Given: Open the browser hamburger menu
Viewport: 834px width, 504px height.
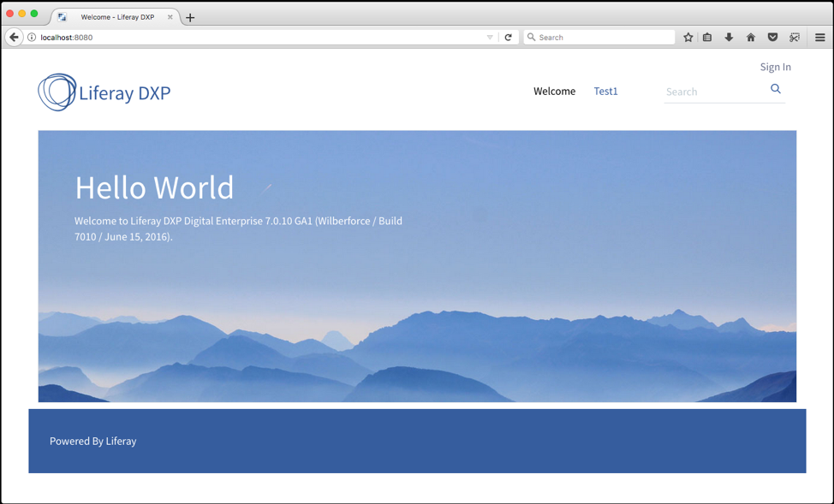Looking at the screenshot, I should (819, 37).
